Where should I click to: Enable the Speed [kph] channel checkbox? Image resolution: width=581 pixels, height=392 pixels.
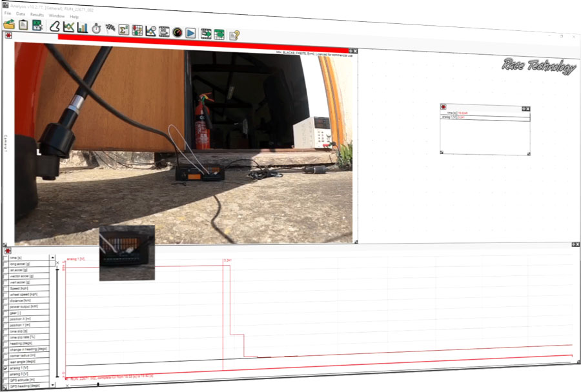click(6, 288)
